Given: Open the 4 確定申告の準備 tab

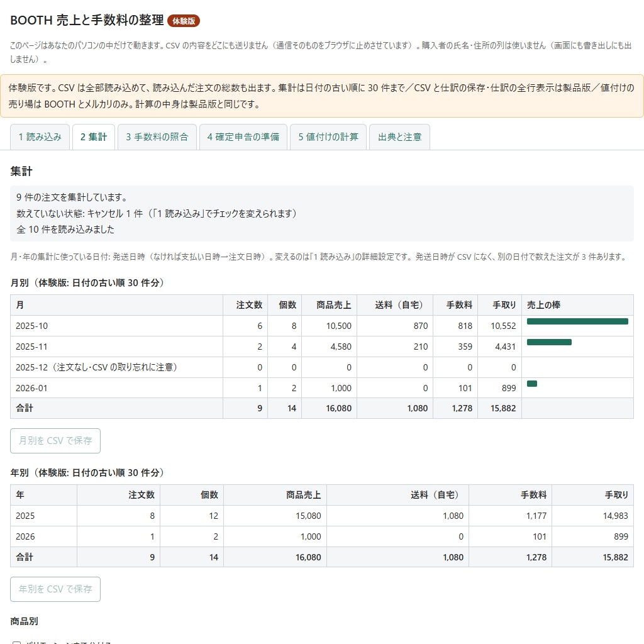Looking at the screenshot, I should 243,136.
